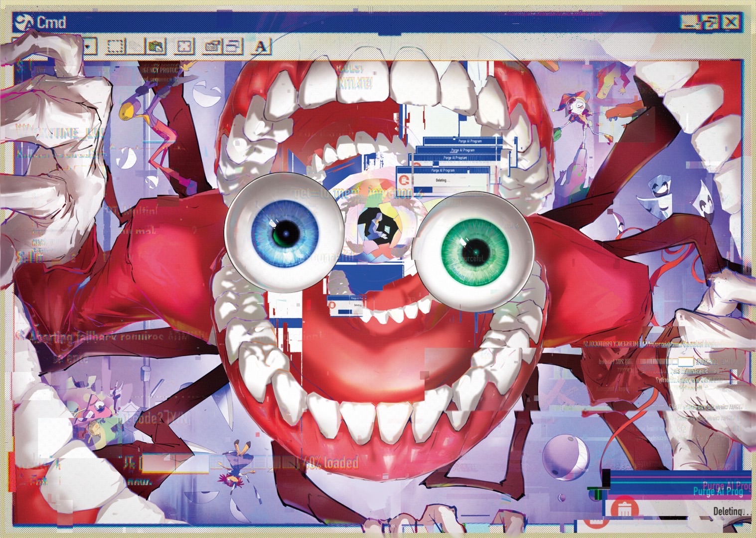The width and height of the screenshot is (756, 538).
Task: Maximize the Cmd window
Action: (x=711, y=22)
